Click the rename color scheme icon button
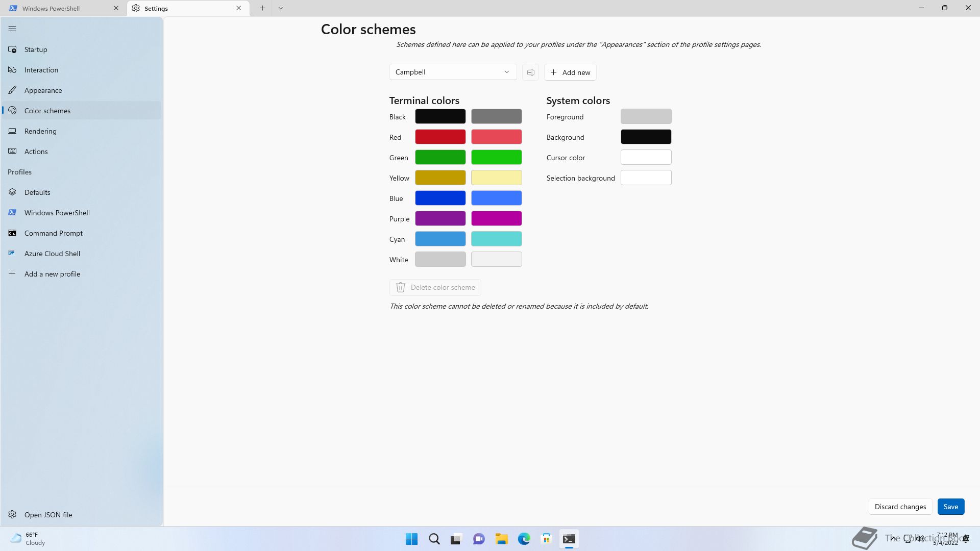 [530, 72]
